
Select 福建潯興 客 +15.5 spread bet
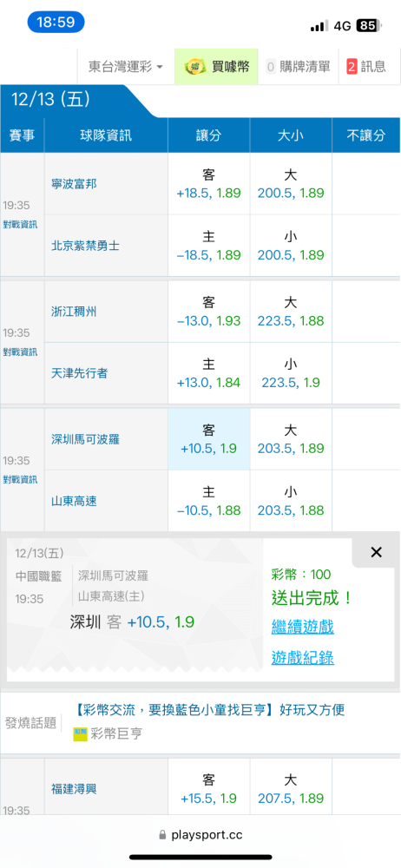209,789
